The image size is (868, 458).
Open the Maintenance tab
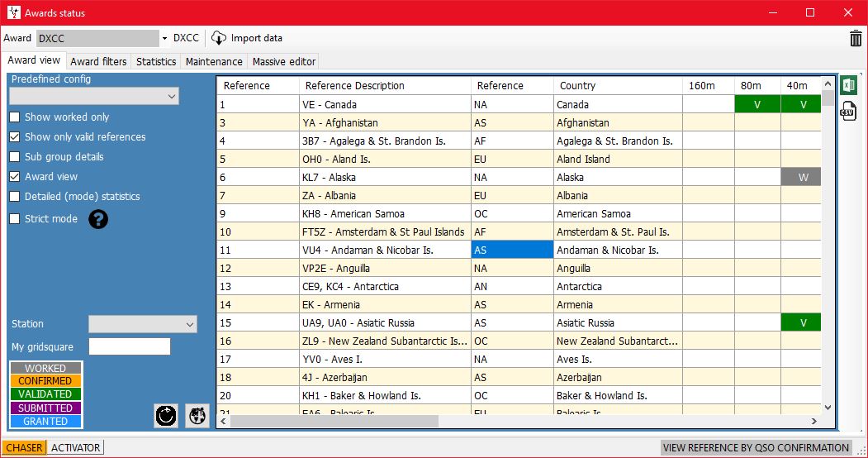point(214,61)
